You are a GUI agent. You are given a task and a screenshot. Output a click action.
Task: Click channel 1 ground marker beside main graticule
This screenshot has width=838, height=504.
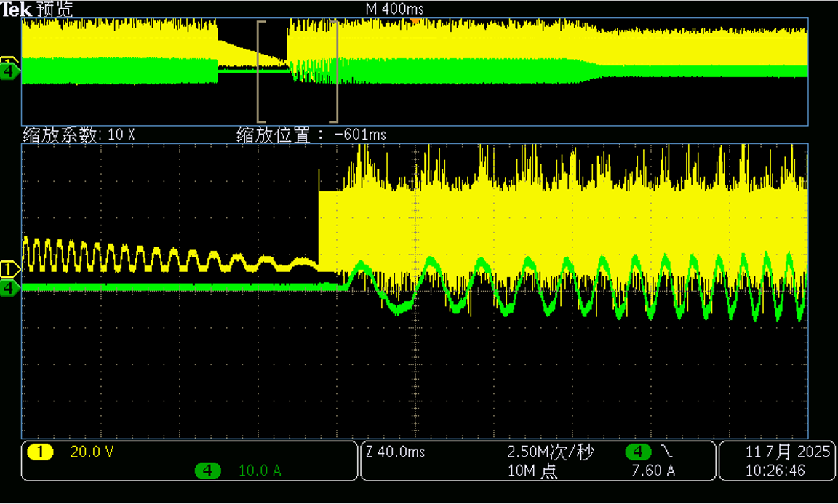10,269
